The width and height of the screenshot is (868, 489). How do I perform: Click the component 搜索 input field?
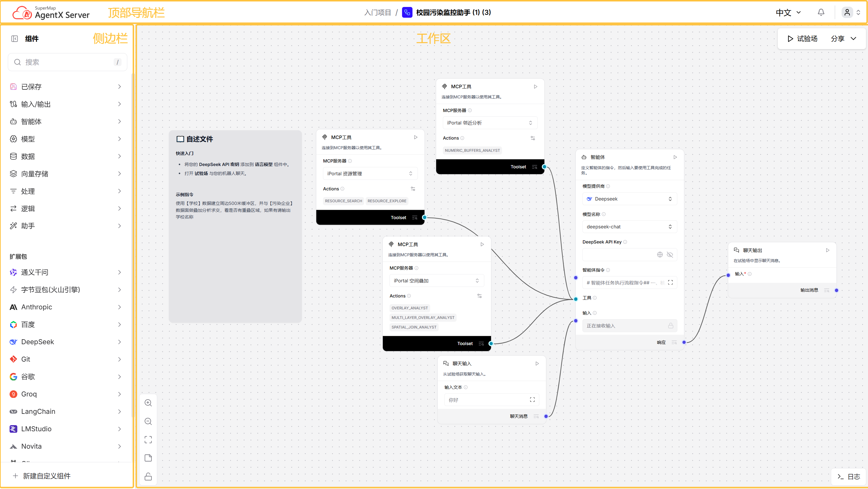67,62
